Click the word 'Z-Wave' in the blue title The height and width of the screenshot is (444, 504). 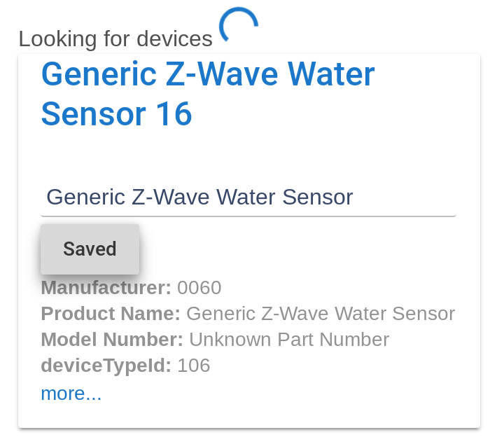click(x=222, y=74)
